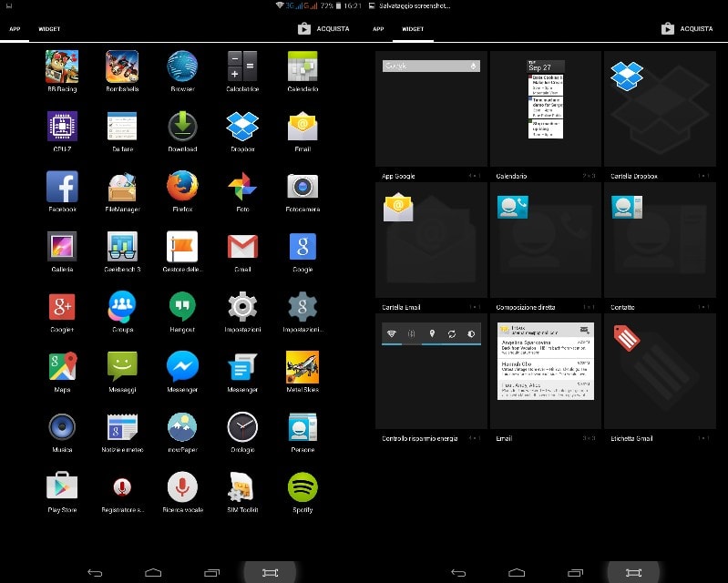Launch nowPaper app

tap(182, 426)
